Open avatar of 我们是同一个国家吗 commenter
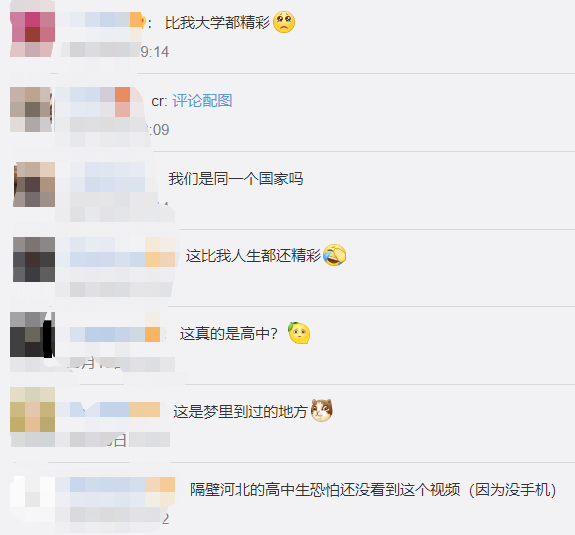The image size is (575, 535). click(x=34, y=184)
